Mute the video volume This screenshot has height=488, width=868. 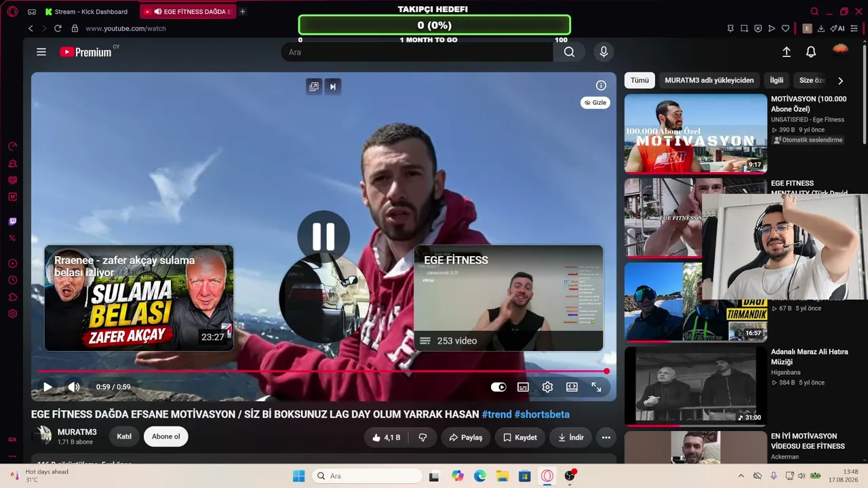point(74,387)
